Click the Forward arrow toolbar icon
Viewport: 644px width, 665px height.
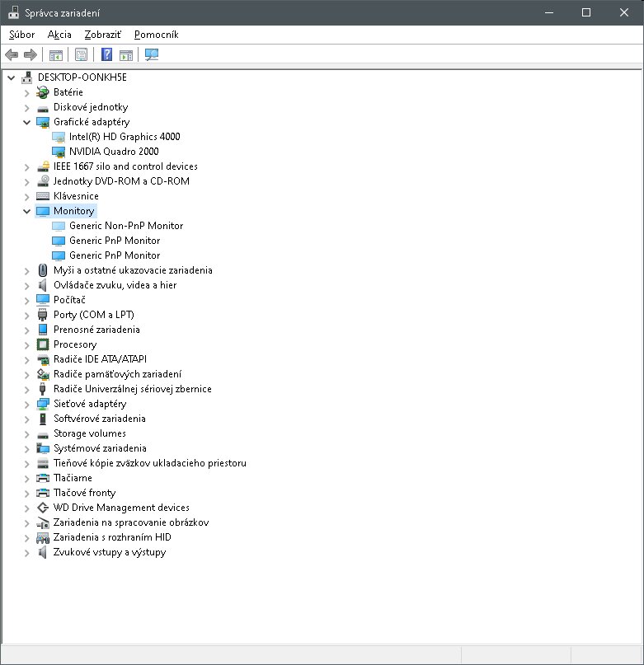[31, 54]
